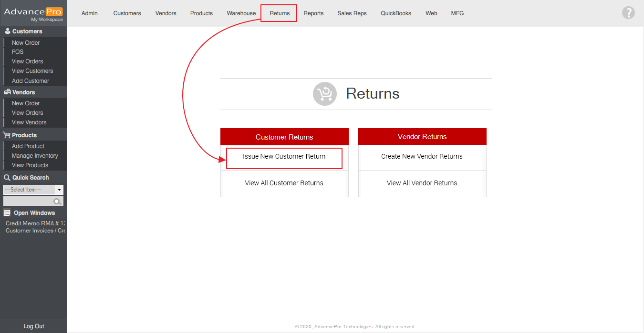This screenshot has height=333, width=644.
Task: Click View All Vendor Returns
Action: click(422, 183)
